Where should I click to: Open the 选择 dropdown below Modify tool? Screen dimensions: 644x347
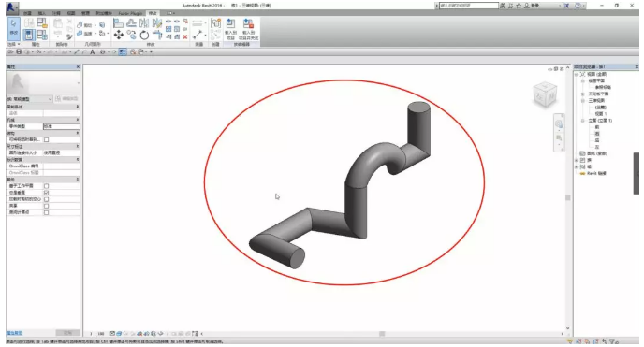point(13,44)
